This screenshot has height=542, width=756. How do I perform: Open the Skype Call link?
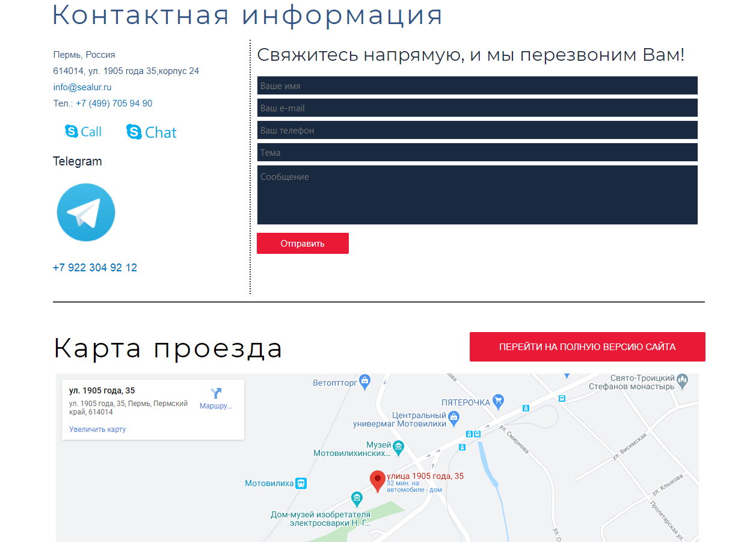coord(84,132)
